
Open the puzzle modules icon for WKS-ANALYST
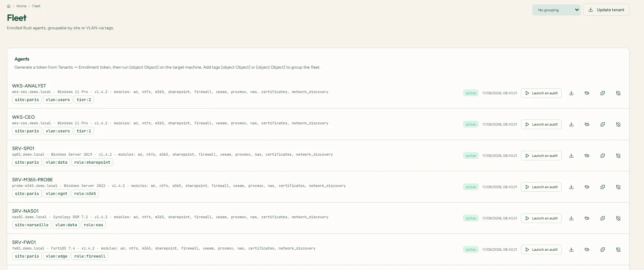pos(603,93)
